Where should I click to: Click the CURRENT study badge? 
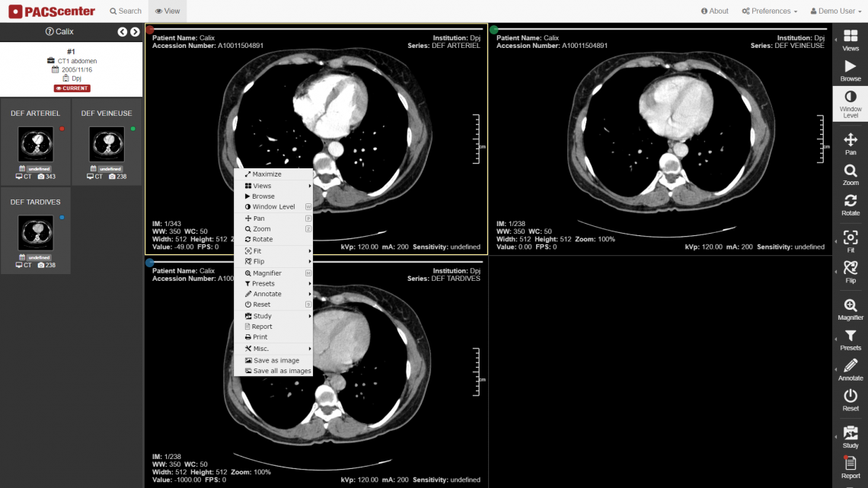point(72,88)
